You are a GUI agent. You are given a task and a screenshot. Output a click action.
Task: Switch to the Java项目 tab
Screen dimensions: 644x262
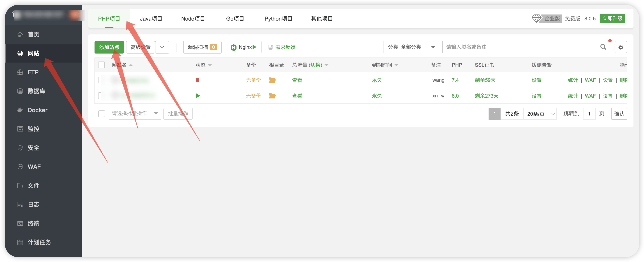[x=151, y=19]
